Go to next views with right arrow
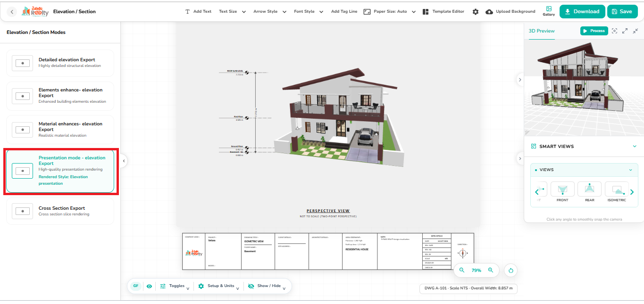 click(x=632, y=192)
